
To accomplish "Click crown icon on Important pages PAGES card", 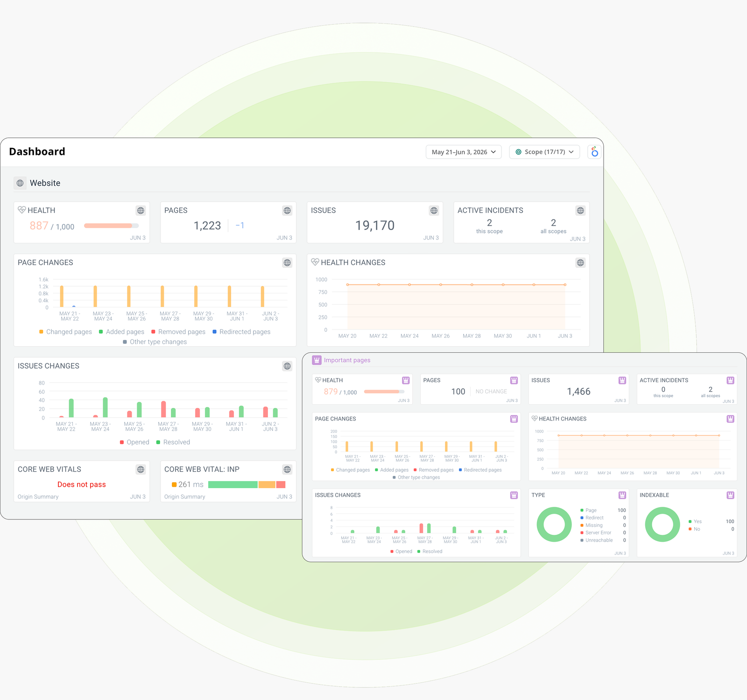I will [514, 380].
